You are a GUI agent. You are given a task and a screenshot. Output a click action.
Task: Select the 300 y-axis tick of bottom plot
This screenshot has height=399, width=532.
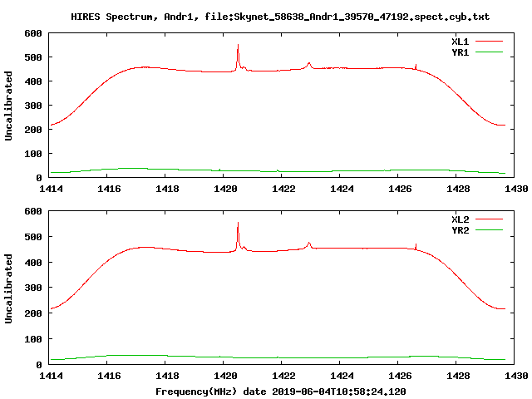pyautogui.click(x=33, y=288)
